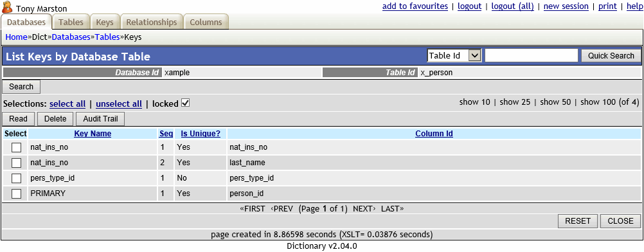
Task: Click the unselect all link
Action: click(x=119, y=104)
